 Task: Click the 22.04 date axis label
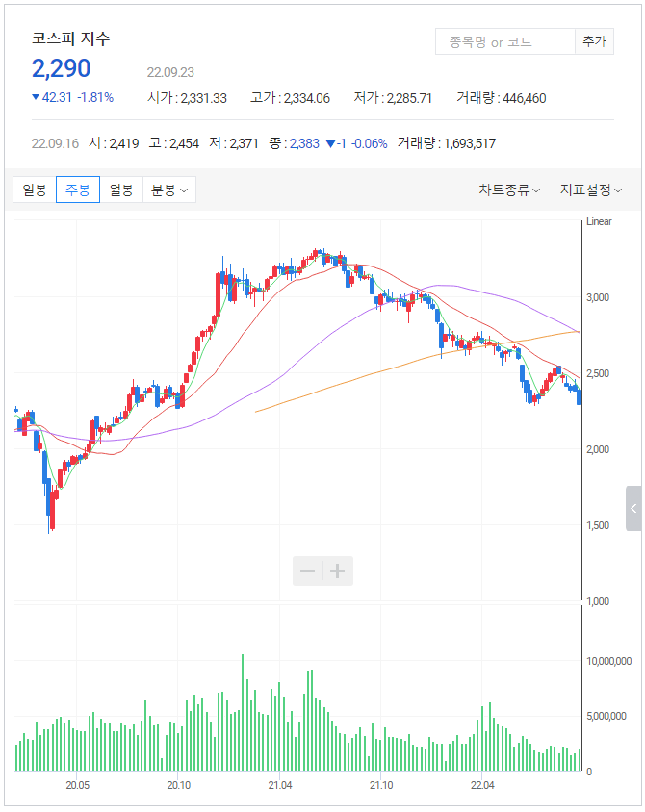[x=482, y=785]
